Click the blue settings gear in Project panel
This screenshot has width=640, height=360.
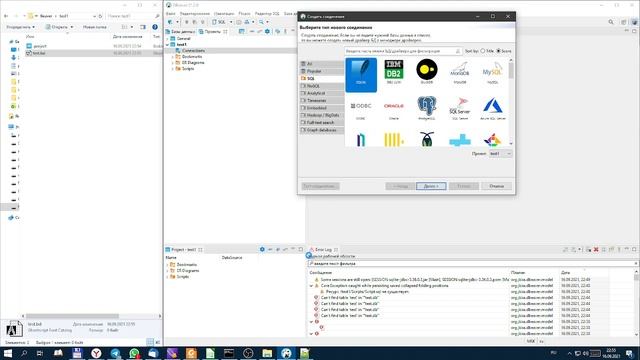(262, 249)
